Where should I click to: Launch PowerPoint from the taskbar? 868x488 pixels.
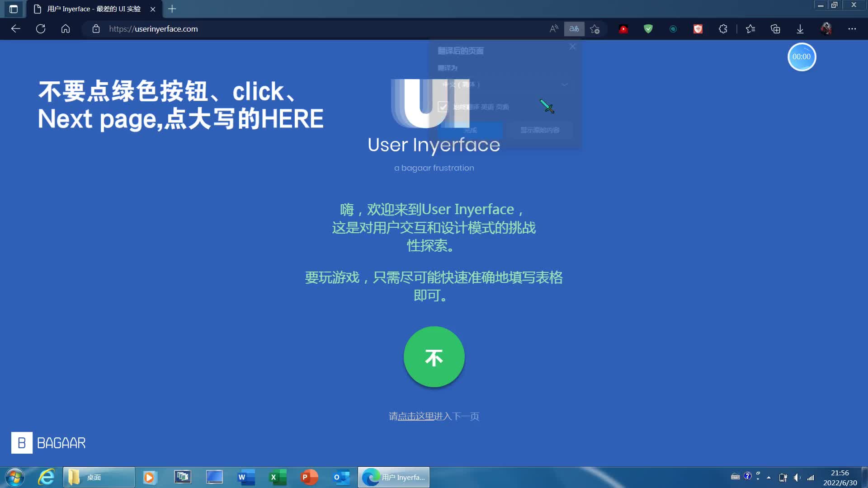click(309, 477)
